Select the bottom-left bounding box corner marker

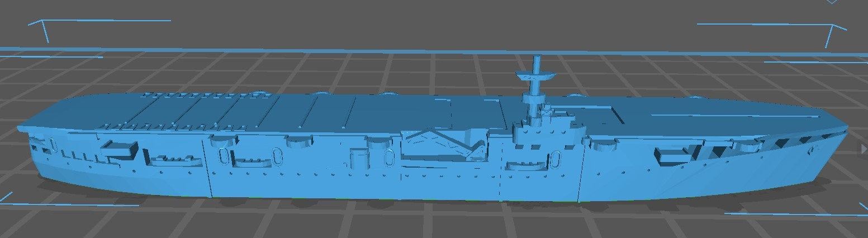coord(6,198)
